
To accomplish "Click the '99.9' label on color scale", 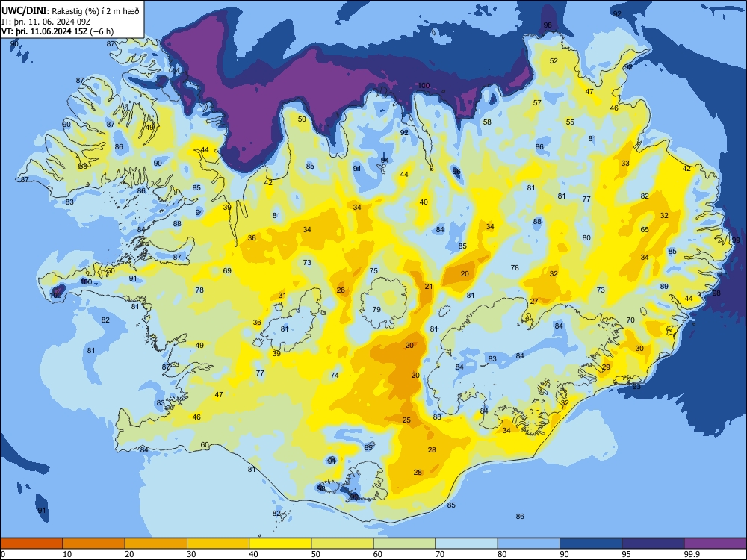I will (691, 554).
